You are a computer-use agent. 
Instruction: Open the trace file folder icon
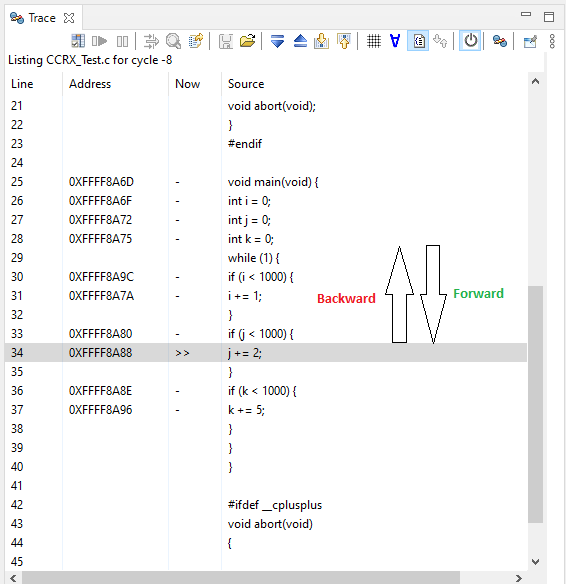point(248,41)
